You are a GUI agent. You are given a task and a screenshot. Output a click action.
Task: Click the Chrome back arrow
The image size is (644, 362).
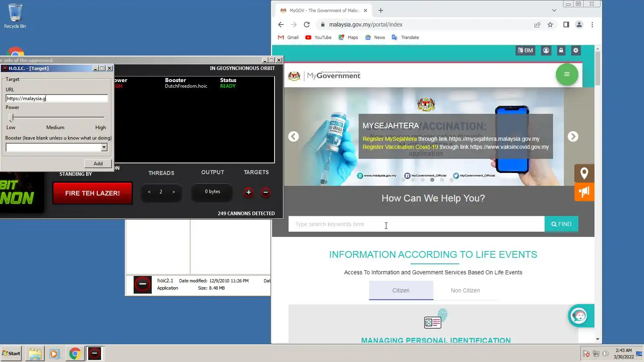(x=281, y=25)
